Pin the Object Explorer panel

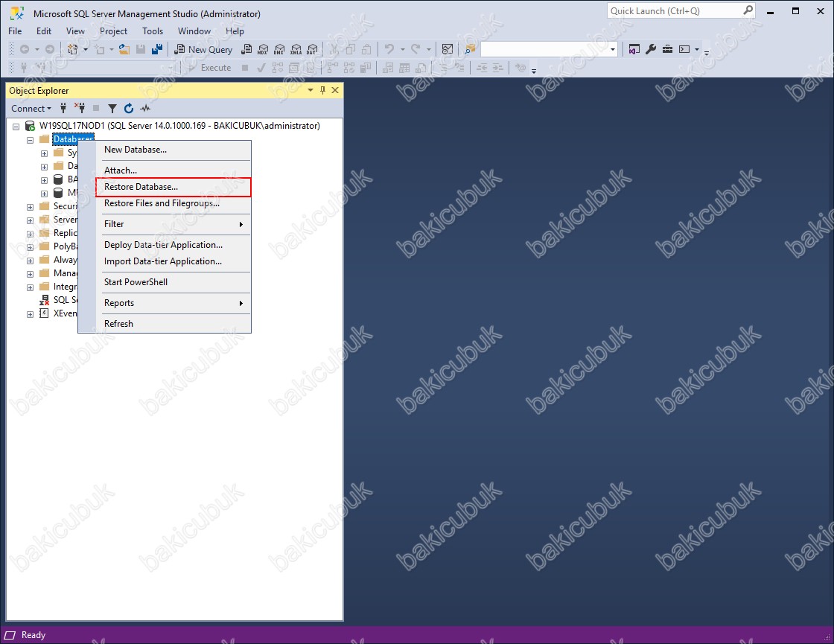tap(323, 90)
